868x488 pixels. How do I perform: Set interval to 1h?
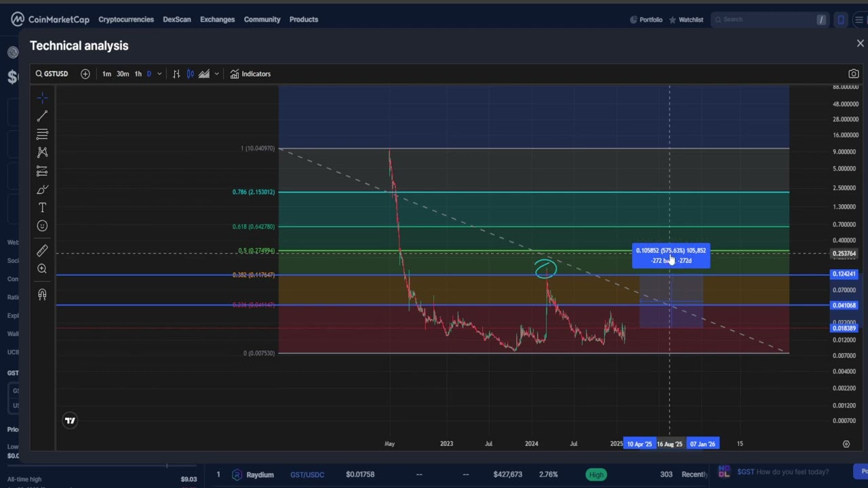tap(138, 74)
